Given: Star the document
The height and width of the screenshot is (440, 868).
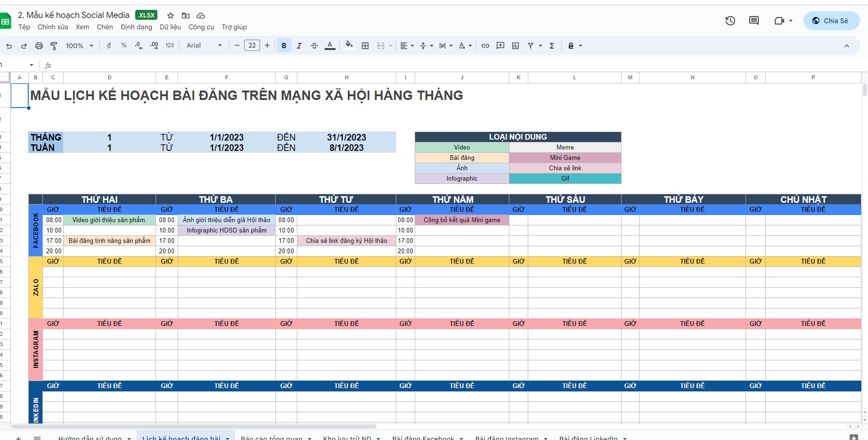Looking at the screenshot, I should [171, 16].
